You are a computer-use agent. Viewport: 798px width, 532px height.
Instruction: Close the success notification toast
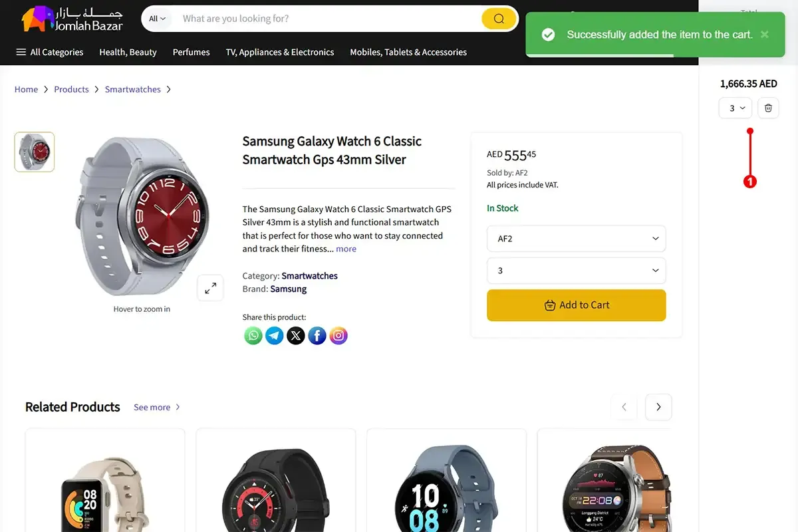coord(765,35)
